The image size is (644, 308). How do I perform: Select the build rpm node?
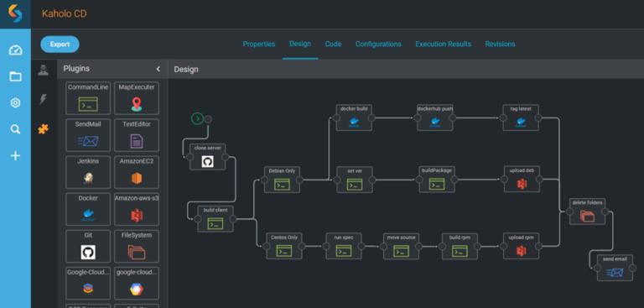coord(460,246)
